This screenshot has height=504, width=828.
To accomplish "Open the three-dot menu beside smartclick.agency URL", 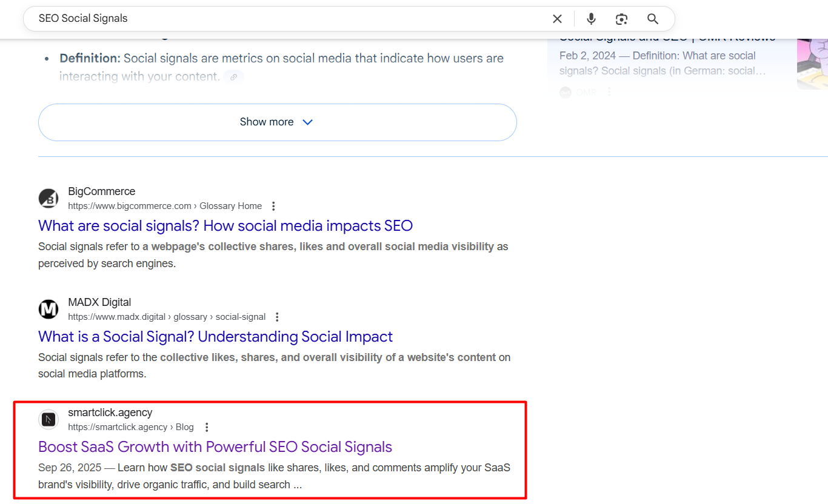I will point(207,427).
